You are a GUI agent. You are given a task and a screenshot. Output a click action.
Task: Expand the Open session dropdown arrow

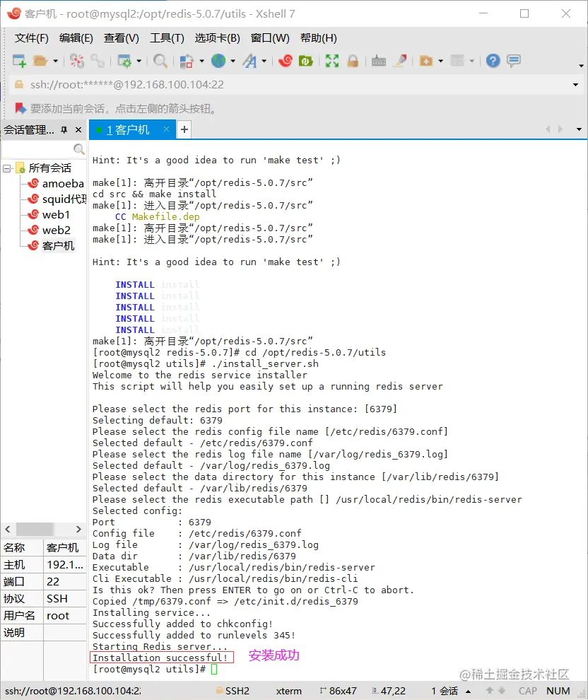pos(55,61)
